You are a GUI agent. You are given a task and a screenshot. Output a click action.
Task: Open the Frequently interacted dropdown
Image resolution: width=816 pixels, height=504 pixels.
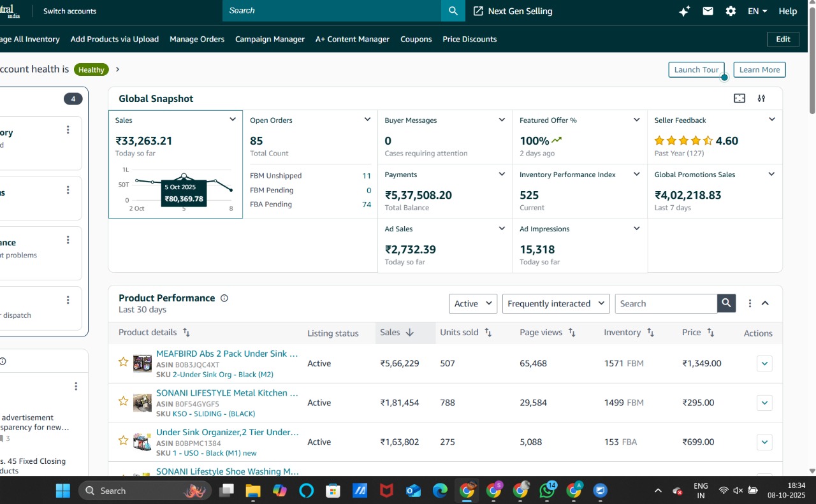tap(556, 303)
